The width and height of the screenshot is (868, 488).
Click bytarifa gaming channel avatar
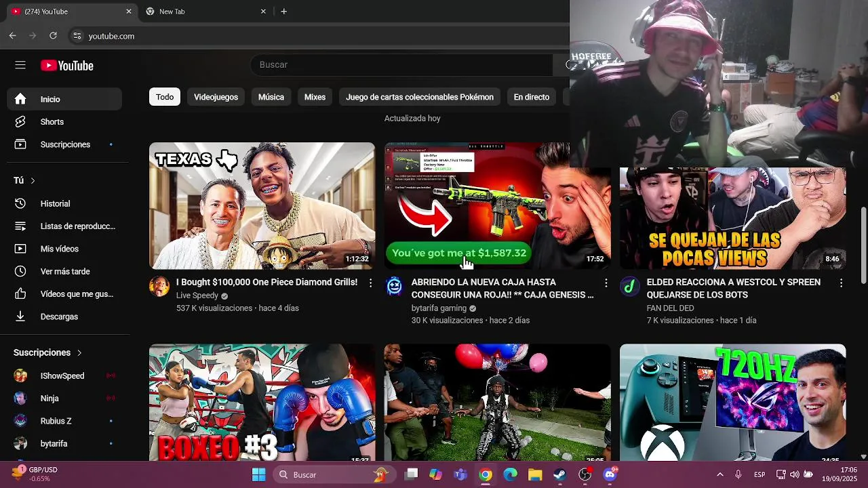tap(394, 286)
